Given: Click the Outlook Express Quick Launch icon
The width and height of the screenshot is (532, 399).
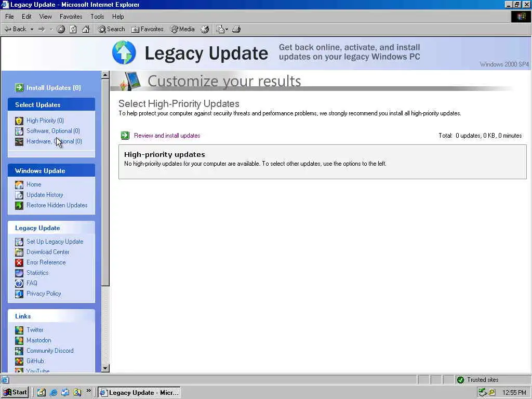Looking at the screenshot, I should [65, 393].
